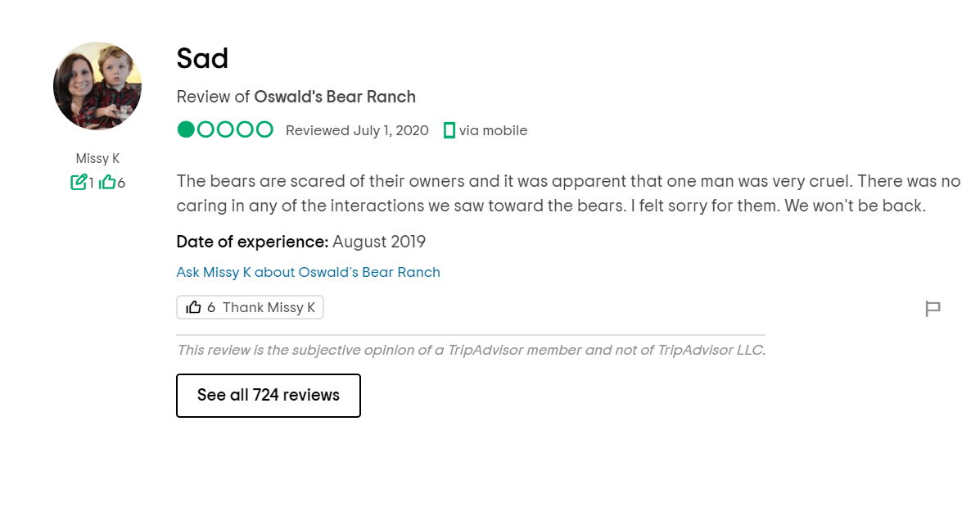This screenshot has height=512, width=980.
Task: Click the "Reviewed July 1, 2020" date
Action: [x=357, y=130]
